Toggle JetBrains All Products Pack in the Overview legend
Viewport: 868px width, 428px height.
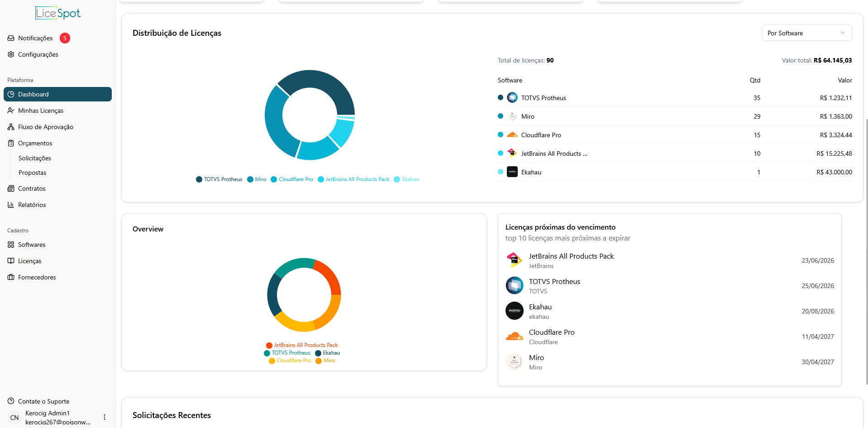point(302,345)
